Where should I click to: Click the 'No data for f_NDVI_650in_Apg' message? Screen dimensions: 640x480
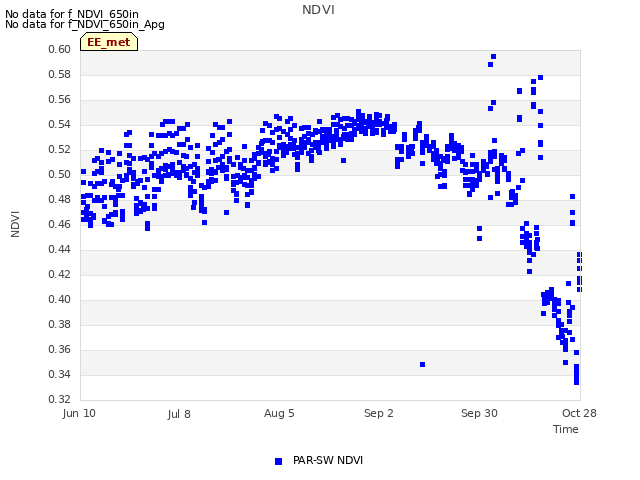click(85, 24)
